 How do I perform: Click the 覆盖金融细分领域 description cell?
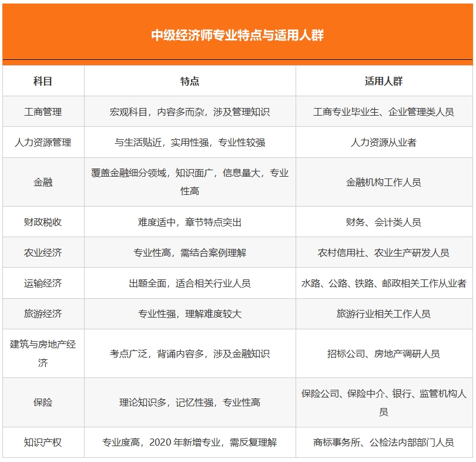tap(190, 182)
